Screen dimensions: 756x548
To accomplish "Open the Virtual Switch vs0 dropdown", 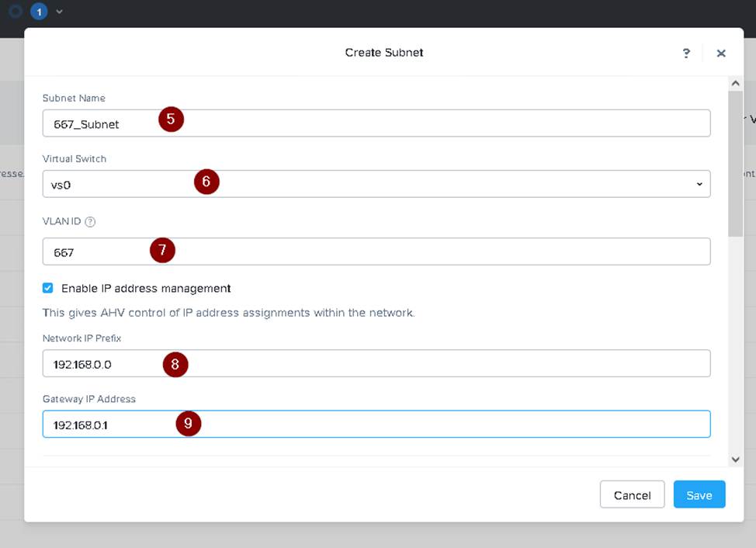I will (376, 184).
